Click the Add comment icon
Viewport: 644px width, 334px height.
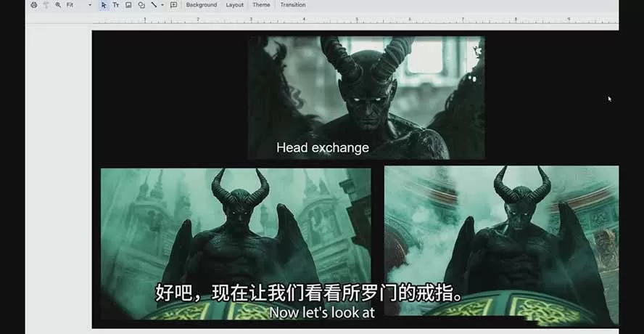(173, 5)
